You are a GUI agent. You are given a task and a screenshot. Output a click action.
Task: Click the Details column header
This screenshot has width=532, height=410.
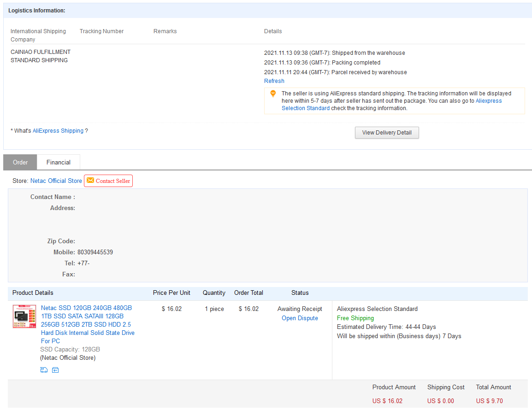(x=273, y=31)
